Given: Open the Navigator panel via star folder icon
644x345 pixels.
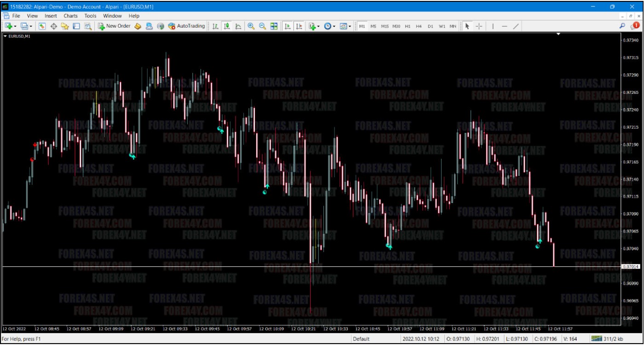Looking at the screenshot, I should pyautogui.click(x=65, y=26).
